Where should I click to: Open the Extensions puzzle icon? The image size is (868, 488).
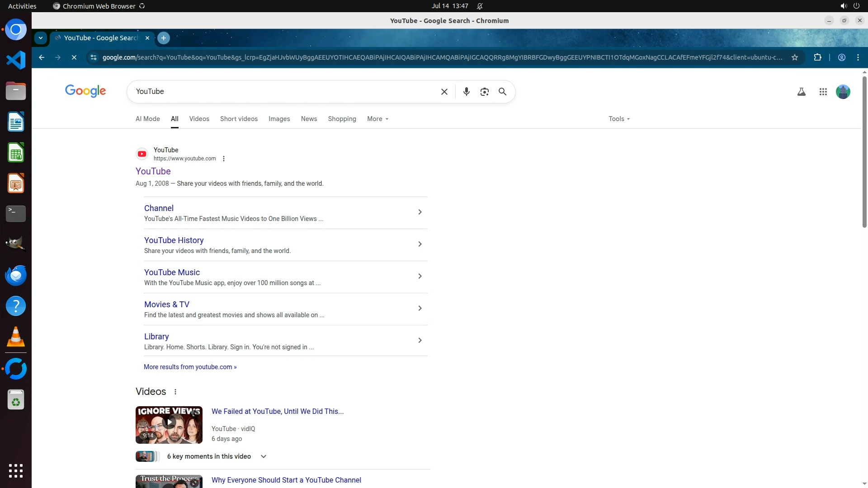(x=817, y=57)
